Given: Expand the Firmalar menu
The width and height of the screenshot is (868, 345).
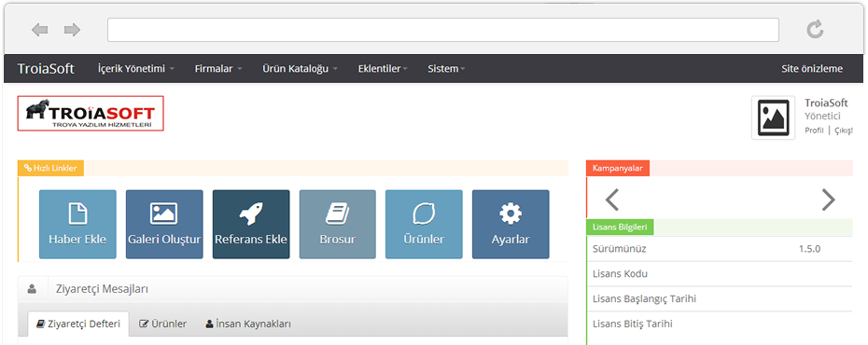Looking at the screenshot, I should click(x=218, y=69).
